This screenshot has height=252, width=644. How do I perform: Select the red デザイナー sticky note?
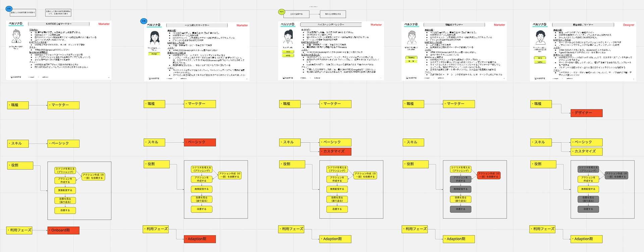pyautogui.click(x=587, y=113)
